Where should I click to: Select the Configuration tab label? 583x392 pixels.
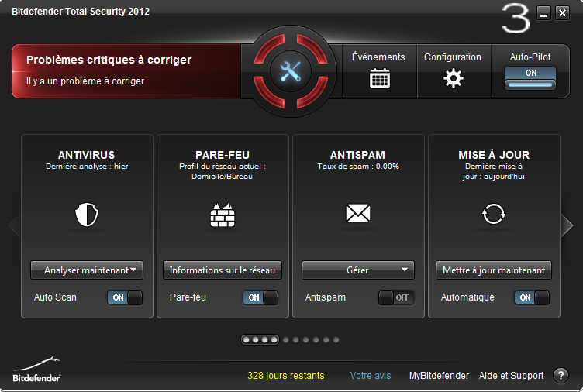tap(453, 57)
